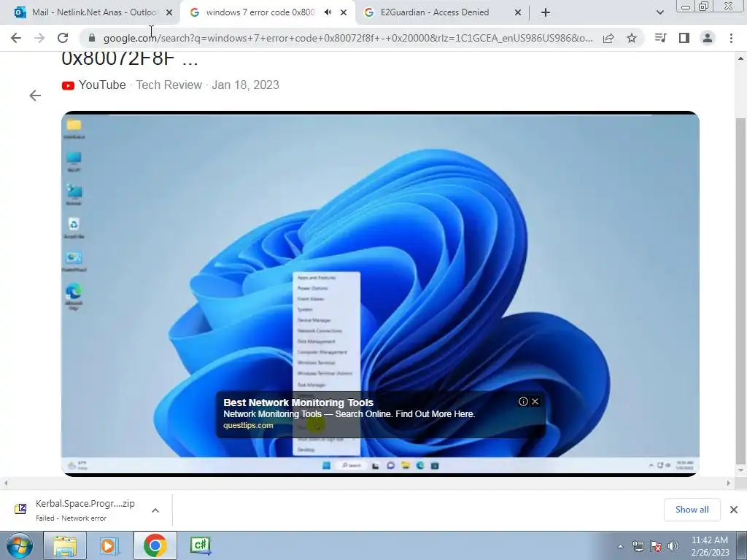Close the windows 7 error code tab
Viewport: 747px width, 560px height.
(344, 13)
